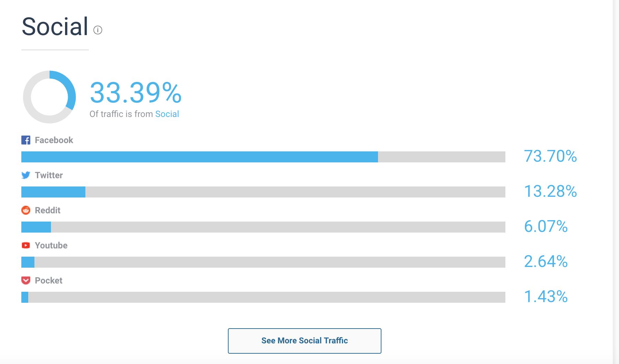The width and height of the screenshot is (619, 364).
Task: Click the Reddit alien icon
Action: click(x=26, y=210)
